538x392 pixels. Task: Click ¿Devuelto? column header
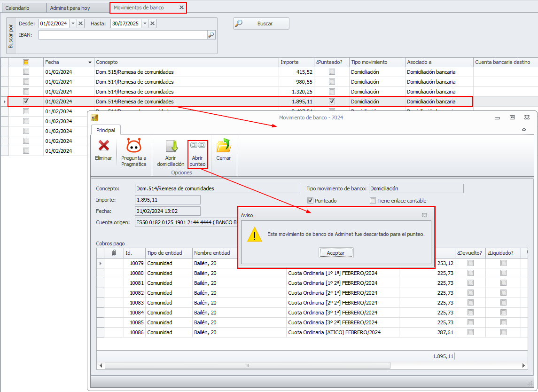(470, 253)
